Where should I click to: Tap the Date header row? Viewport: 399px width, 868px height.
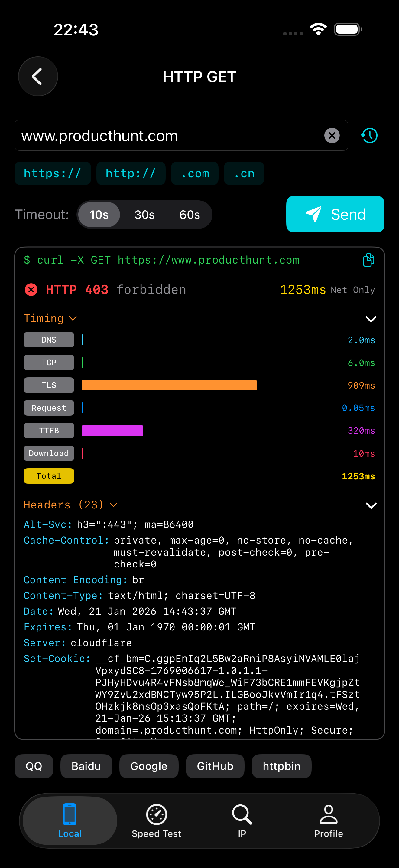tap(130, 611)
